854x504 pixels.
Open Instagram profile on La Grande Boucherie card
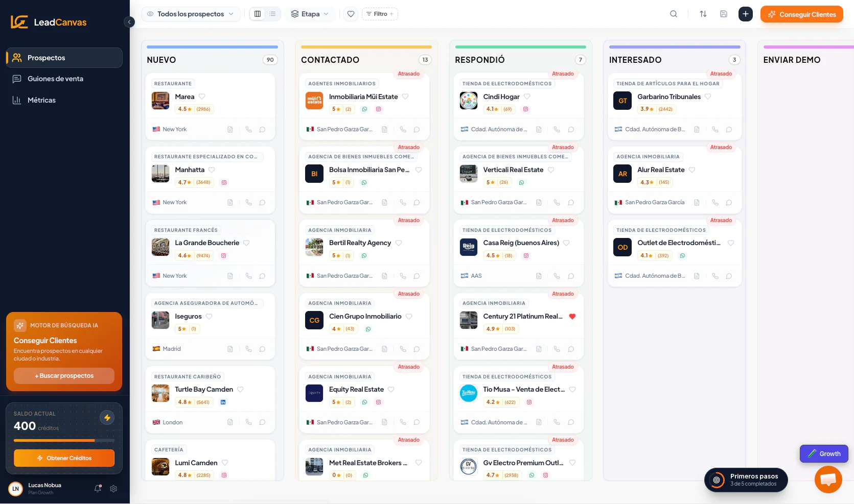224,255
